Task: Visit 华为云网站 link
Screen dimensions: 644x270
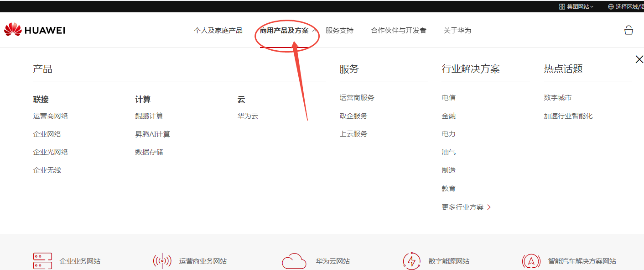Action: click(x=333, y=261)
